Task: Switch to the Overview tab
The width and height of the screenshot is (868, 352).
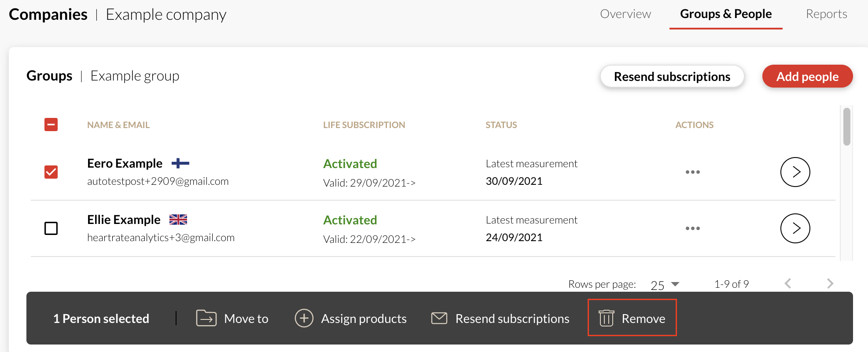Action: coord(625,14)
